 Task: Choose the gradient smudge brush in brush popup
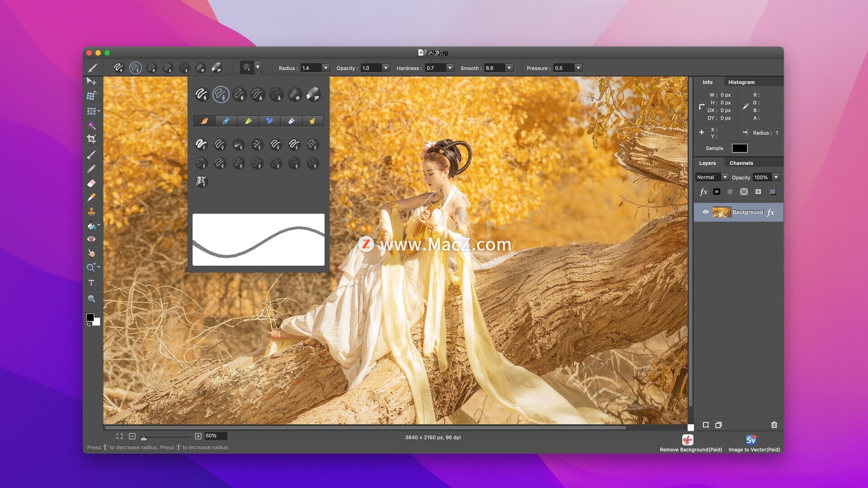pos(313,94)
